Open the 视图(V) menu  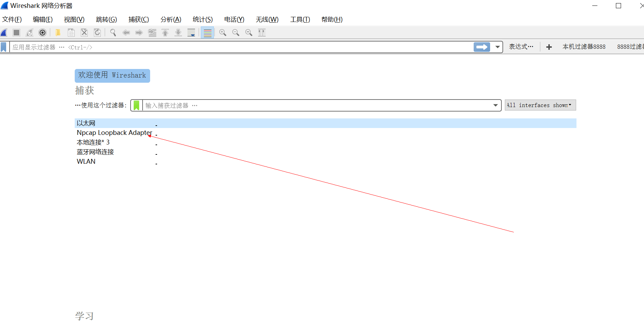tap(74, 20)
